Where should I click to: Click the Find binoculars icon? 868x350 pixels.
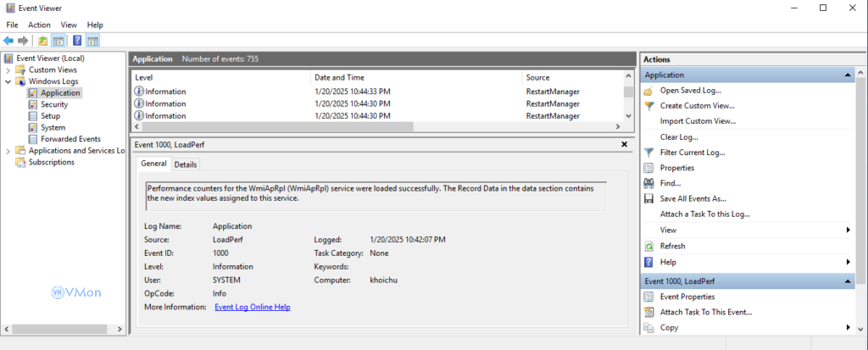coord(649,183)
